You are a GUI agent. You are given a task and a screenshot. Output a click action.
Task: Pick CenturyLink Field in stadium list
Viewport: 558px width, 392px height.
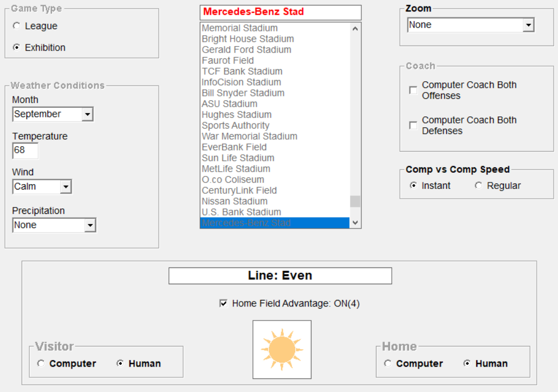239,191
